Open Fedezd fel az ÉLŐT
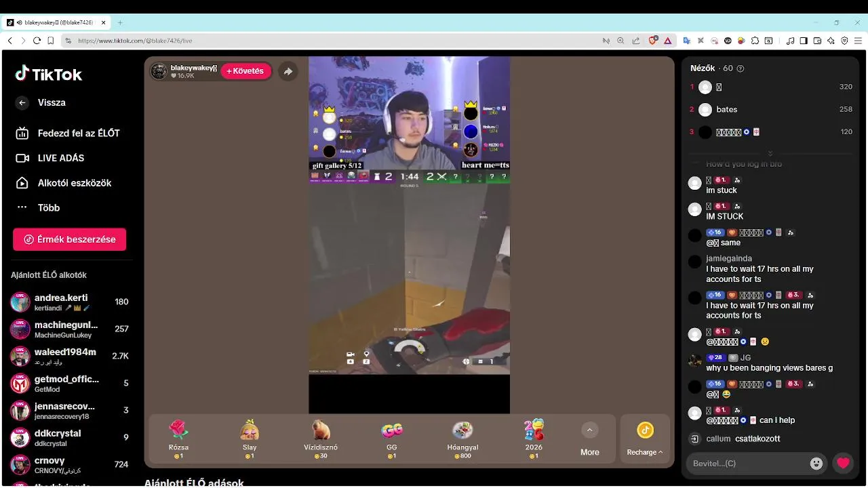868x488 pixels. (68, 134)
